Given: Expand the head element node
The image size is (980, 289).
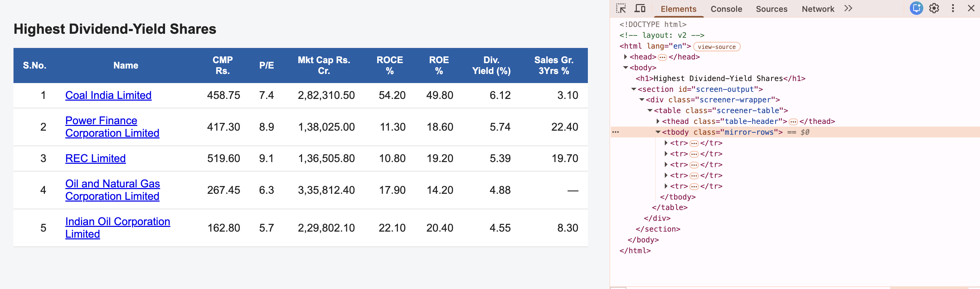Looking at the screenshot, I should click(625, 57).
